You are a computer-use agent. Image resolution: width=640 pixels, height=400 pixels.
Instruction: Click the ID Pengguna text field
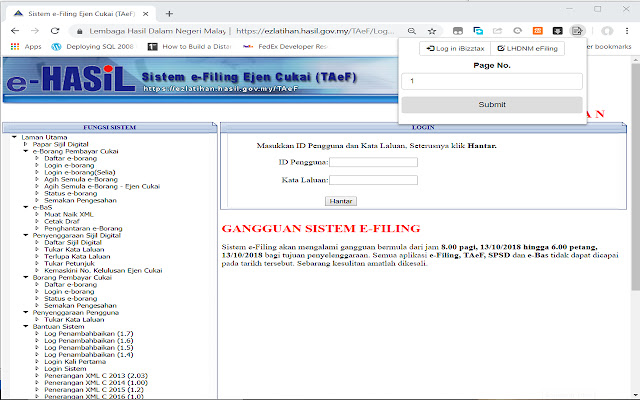(373, 162)
